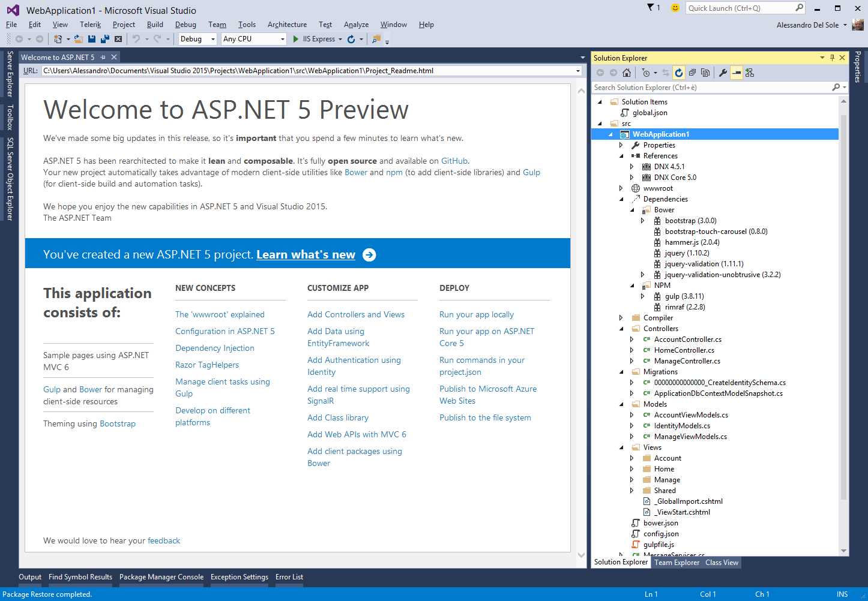Open the Server Explorer side tab

pyautogui.click(x=10, y=74)
